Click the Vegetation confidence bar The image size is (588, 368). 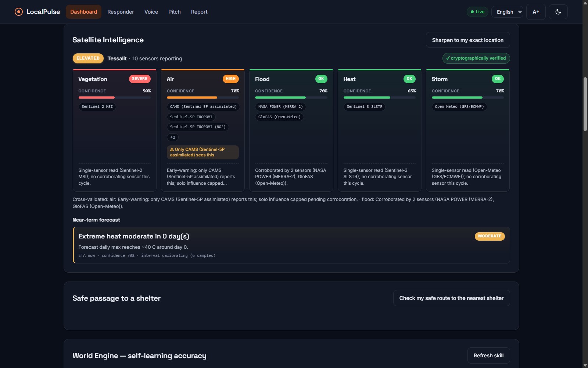click(115, 98)
